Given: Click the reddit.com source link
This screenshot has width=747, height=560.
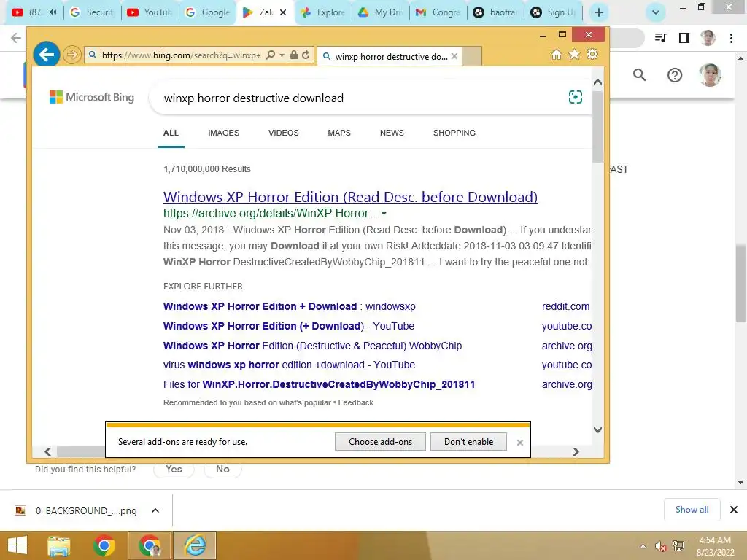Looking at the screenshot, I should click(x=565, y=306).
